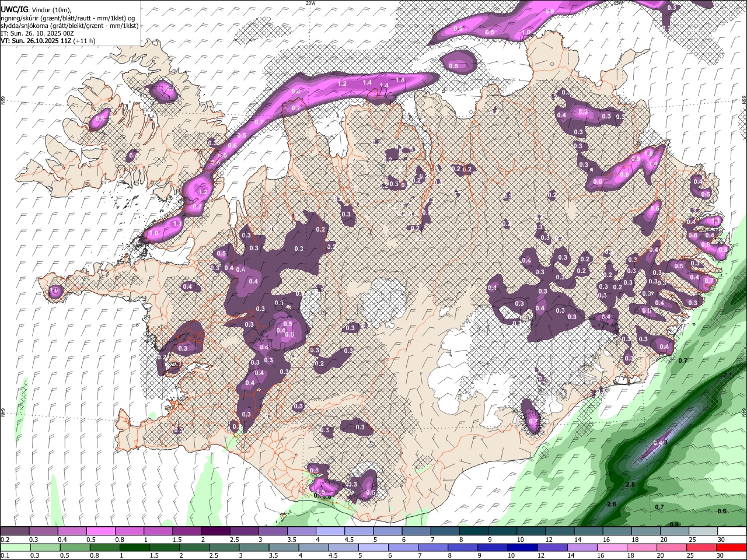The width and height of the screenshot is (747, 560).
Task: Select the pale green 0.1 swatch in lower legend row
Action: (15, 547)
